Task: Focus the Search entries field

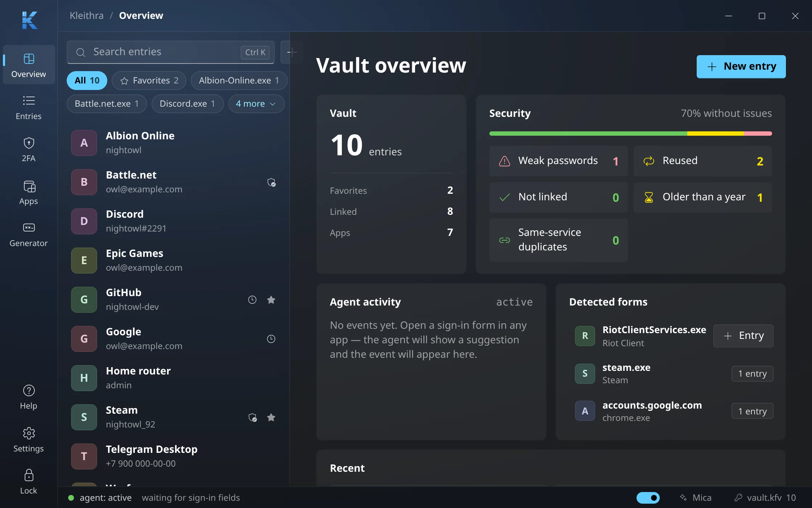Action: tap(170, 52)
